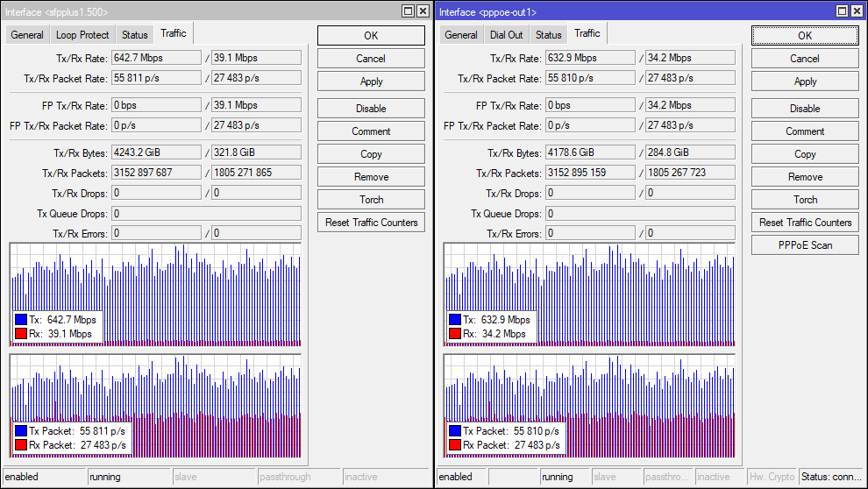The height and width of the screenshot is (489, 868).
Task: Cancel the sfpplus1.500 interface dialog
Action: 371,59
